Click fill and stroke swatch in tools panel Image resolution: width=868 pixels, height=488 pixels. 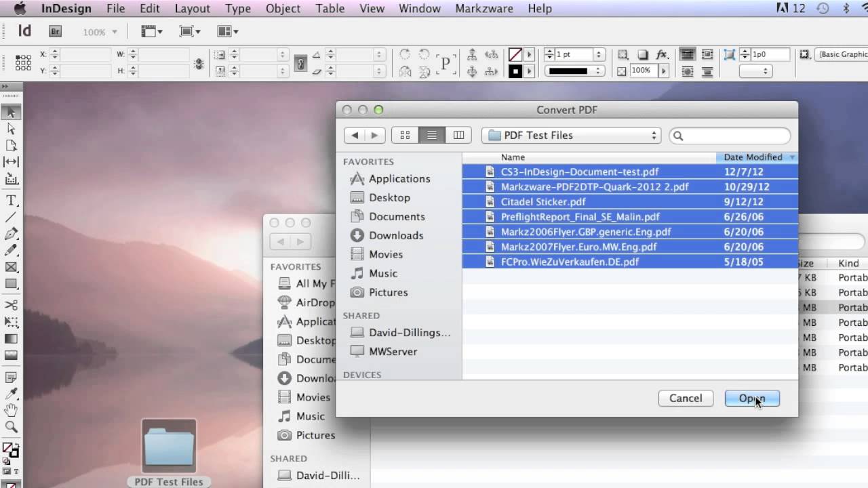[x=11, y=450]
